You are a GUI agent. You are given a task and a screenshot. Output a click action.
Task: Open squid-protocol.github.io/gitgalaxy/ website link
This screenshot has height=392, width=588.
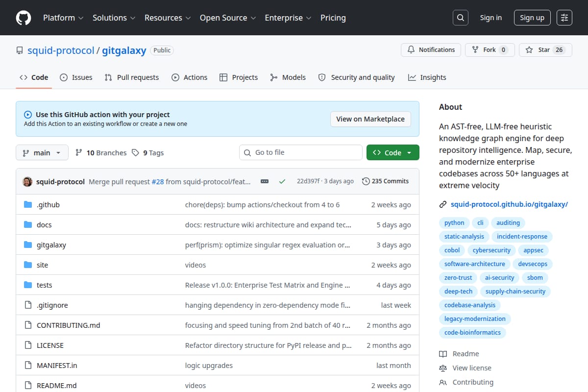click(x=509, y=204)
